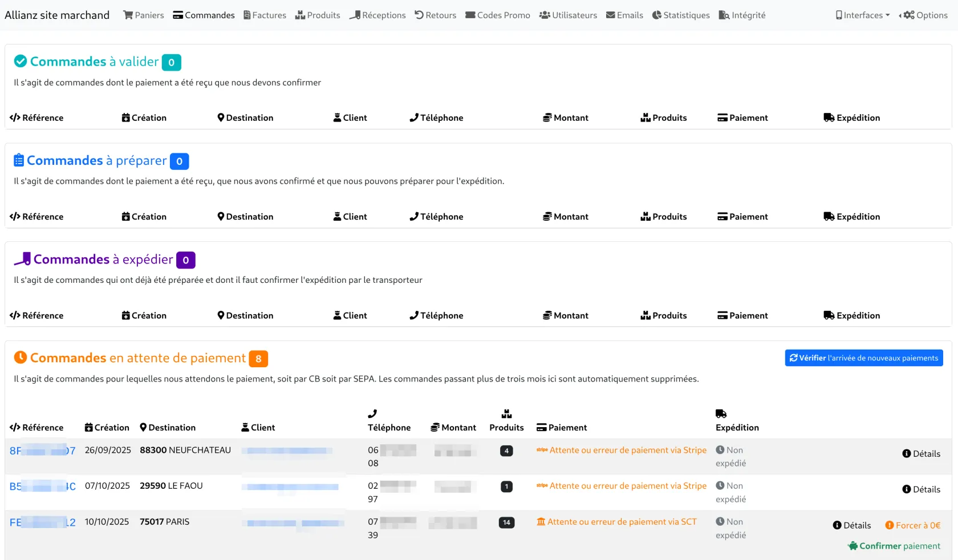Click the orange clock icon for pending payments
The width and height of the screenshot is (958, 560).
(x=21, y=358)
